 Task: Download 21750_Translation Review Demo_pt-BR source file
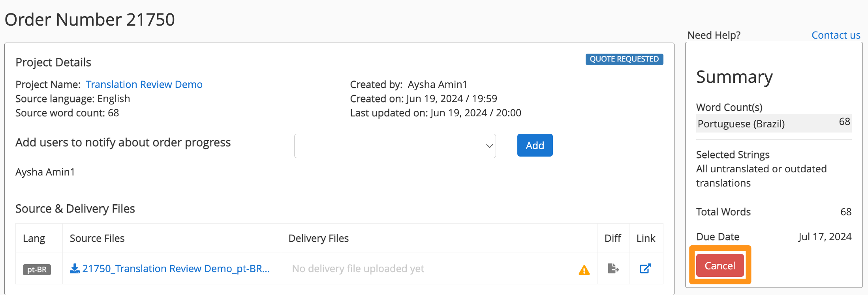176,269
